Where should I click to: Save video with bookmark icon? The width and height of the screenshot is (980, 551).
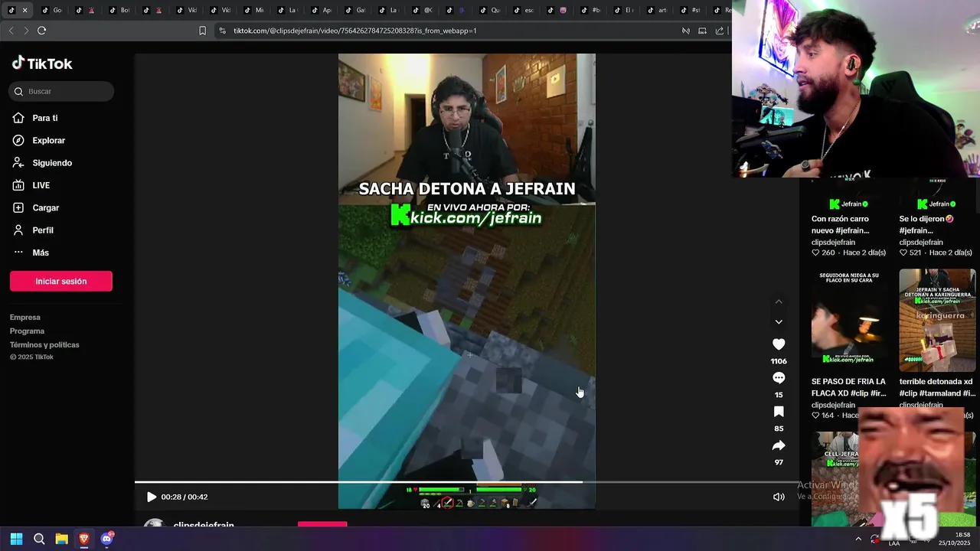pos(779,412)
